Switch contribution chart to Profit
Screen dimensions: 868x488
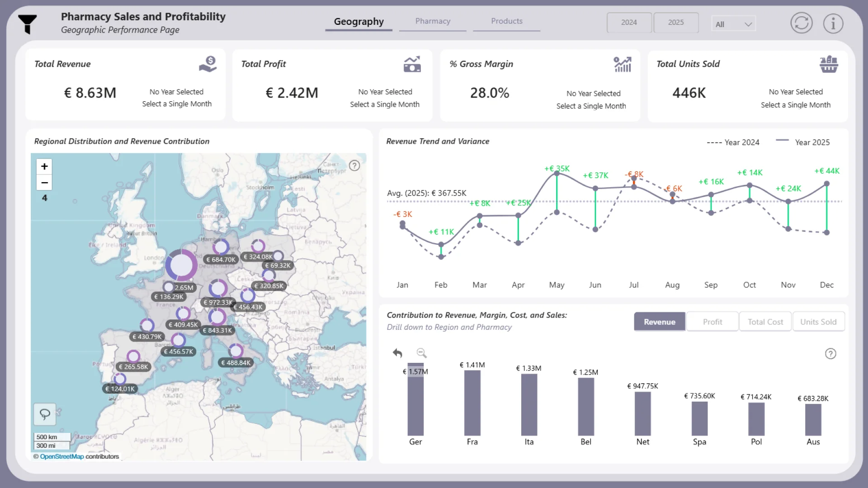coord(712,322)
